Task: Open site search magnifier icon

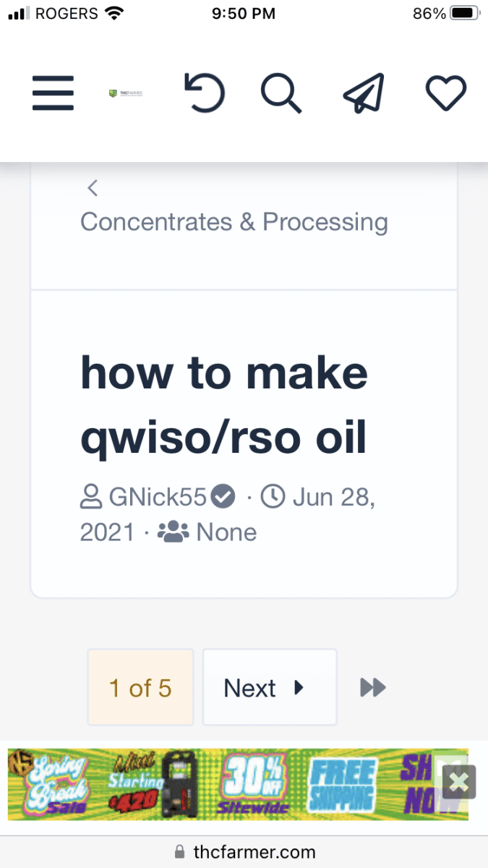Action: pos(281,94)
